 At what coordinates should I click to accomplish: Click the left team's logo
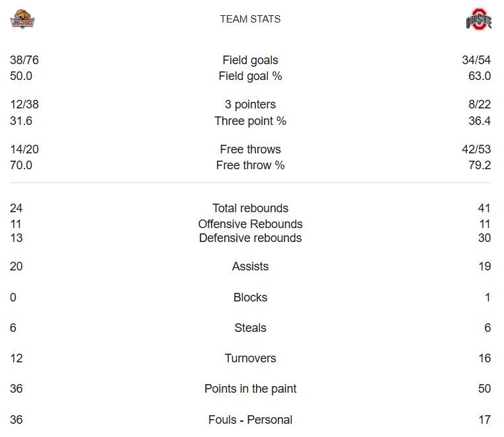(22, 20)
